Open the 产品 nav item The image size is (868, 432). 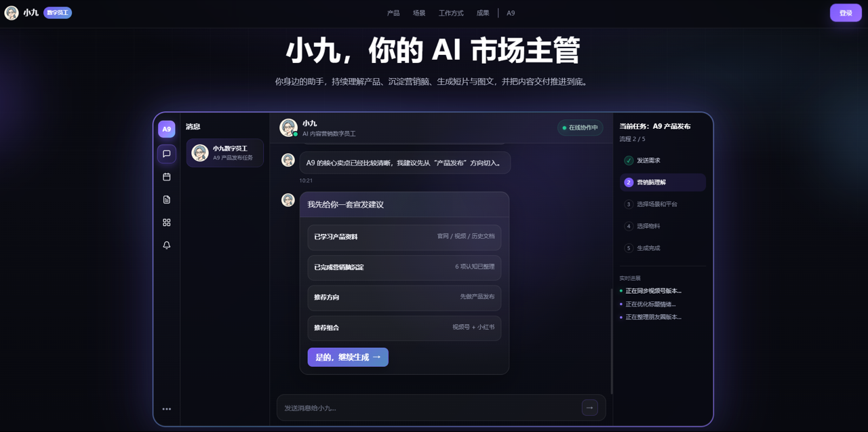[x=393, y=13]
